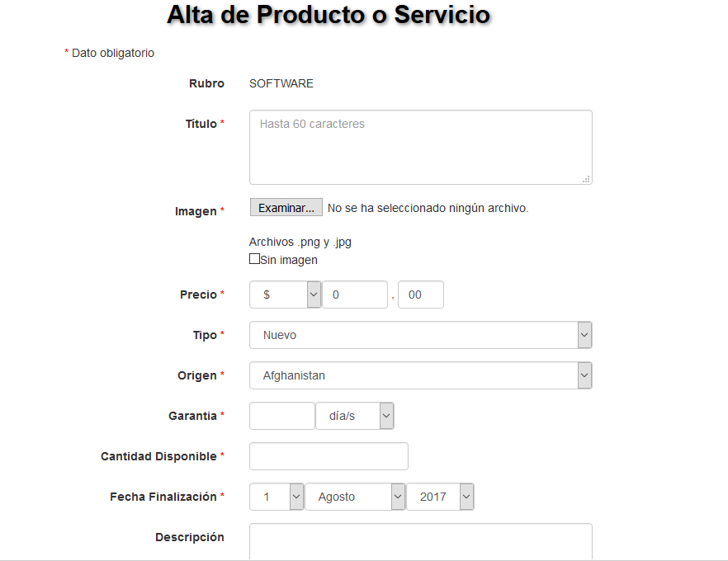Click the Precio whole amount field

click(355, 295)
